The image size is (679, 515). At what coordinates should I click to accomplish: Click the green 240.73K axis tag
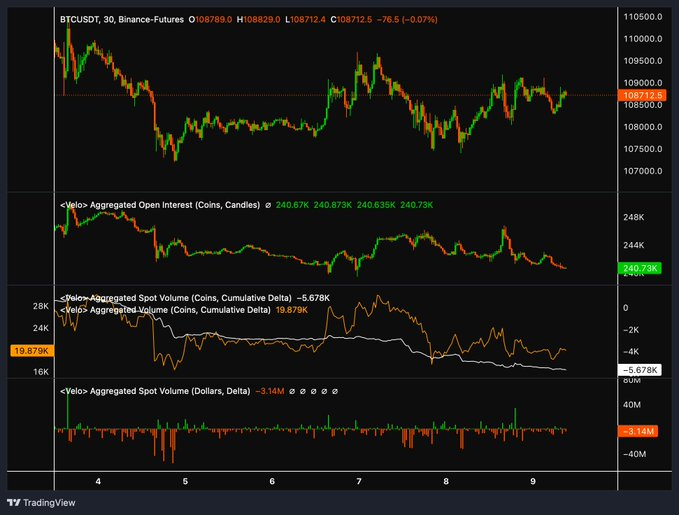640,268
